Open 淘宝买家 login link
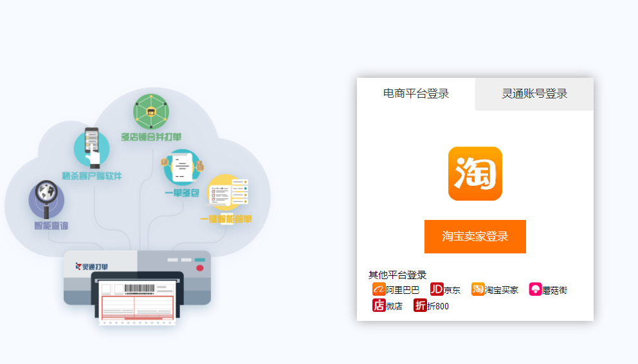 [502, 290]
